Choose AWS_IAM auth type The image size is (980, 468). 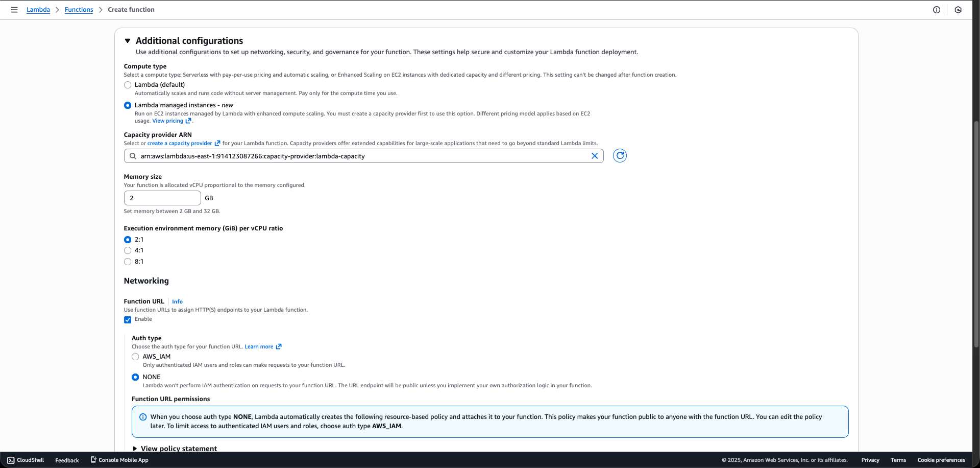[x=135, y=357]
